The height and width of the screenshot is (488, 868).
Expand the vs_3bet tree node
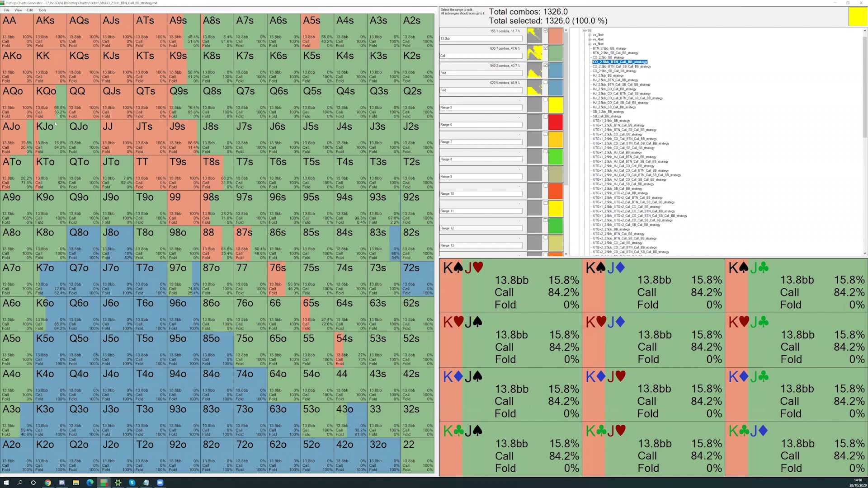590,35
